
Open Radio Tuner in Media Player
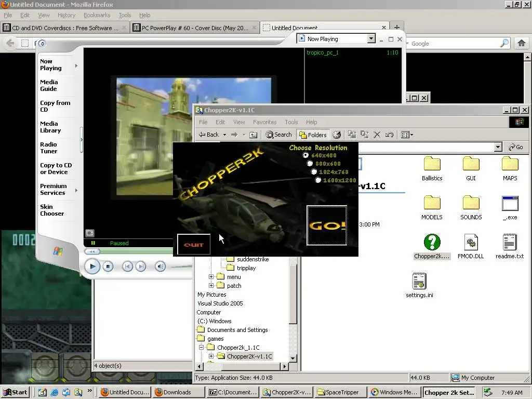48,148
